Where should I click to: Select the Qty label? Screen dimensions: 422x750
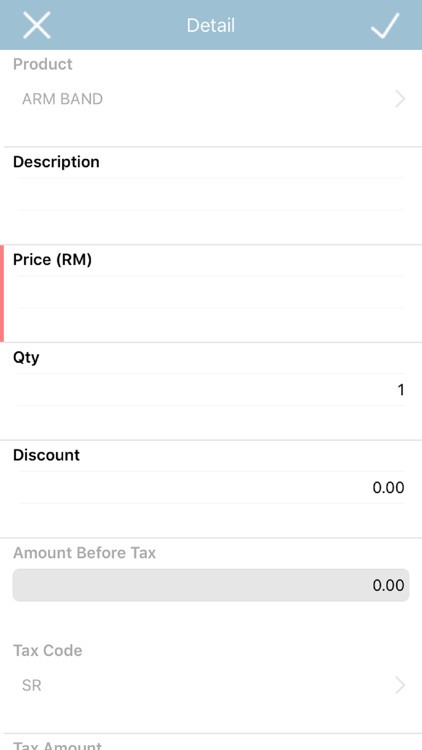pos(26,357)
